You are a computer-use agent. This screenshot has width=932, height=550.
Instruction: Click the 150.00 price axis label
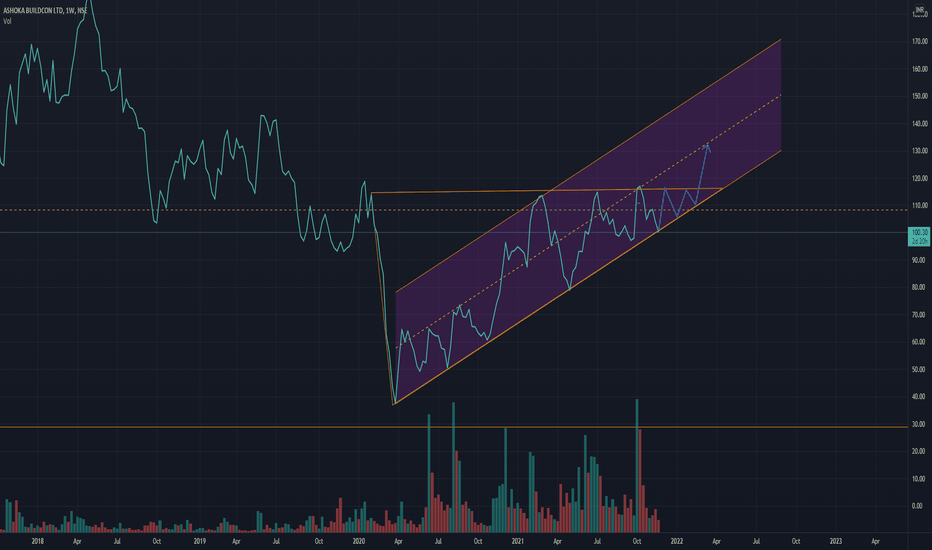[920, 96]
